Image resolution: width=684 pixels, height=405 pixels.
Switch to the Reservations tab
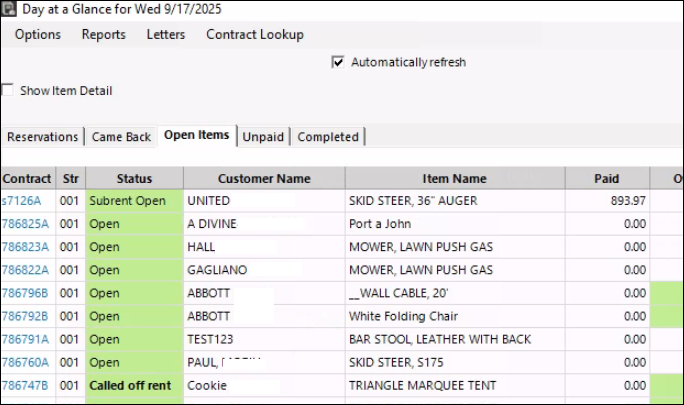[x=42, y=137]
